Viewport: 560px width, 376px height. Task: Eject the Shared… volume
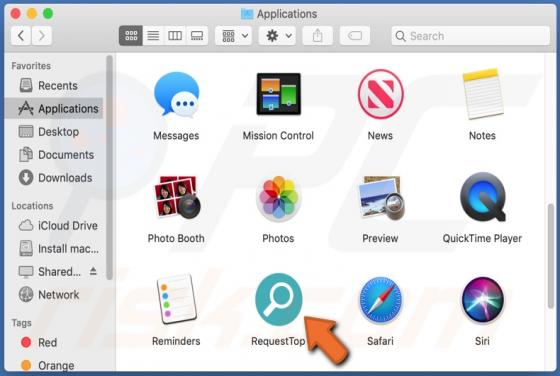(x=93, y=271)
